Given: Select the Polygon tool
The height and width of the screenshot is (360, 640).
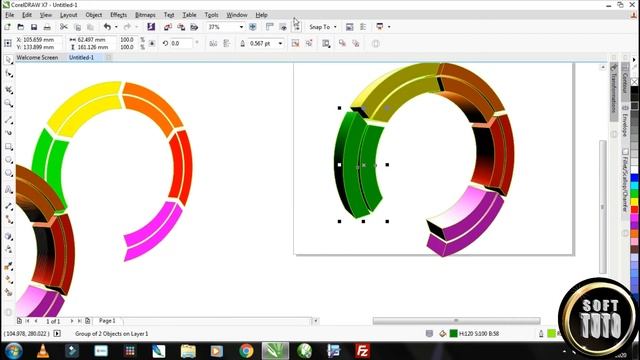Looking at the screenshot, I should [x=9, y=173].
